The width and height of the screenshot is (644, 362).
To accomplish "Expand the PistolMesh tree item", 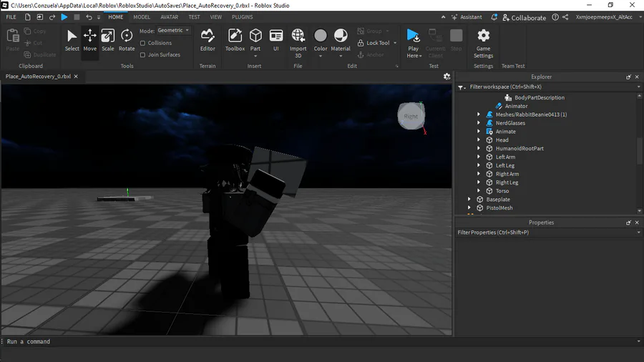I will coord(469,208).
